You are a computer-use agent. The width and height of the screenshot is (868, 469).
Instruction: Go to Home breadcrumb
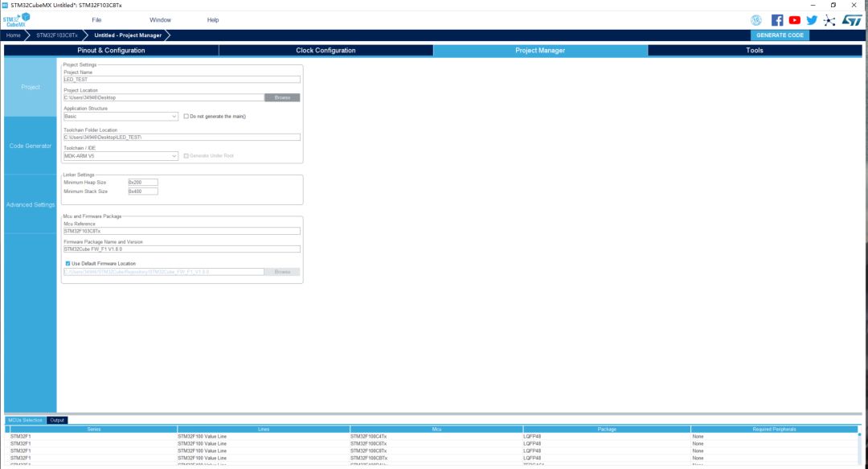click(x=14, y=35)
